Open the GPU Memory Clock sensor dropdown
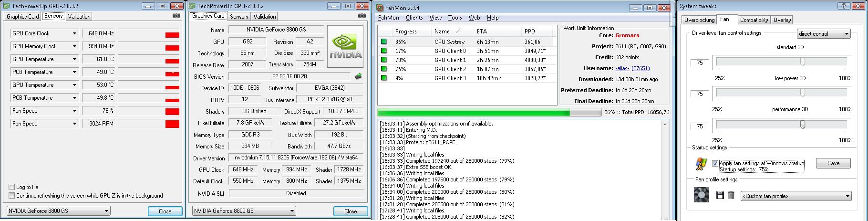Viewport: 868px width, 221px height. point(74,46)
